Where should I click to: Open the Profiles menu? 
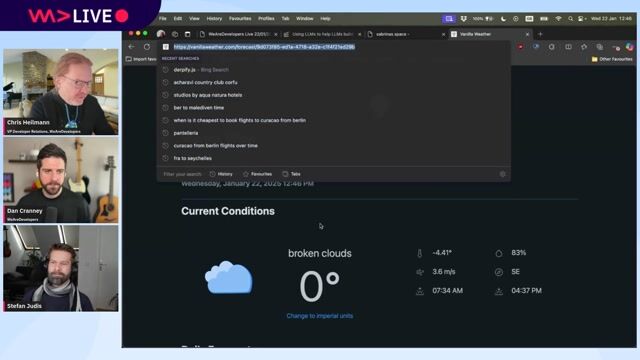(266, 19)
